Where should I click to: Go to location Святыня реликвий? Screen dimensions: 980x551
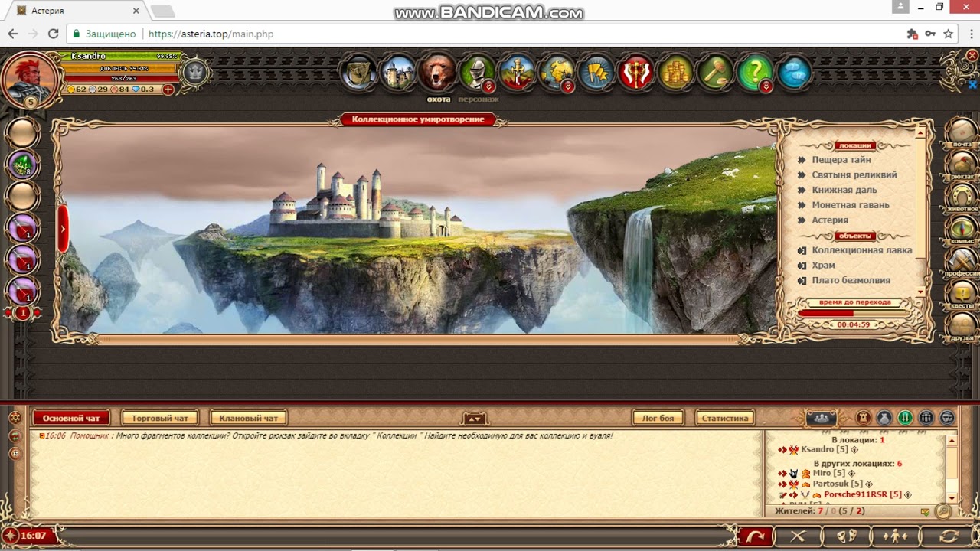click(854, 174)
